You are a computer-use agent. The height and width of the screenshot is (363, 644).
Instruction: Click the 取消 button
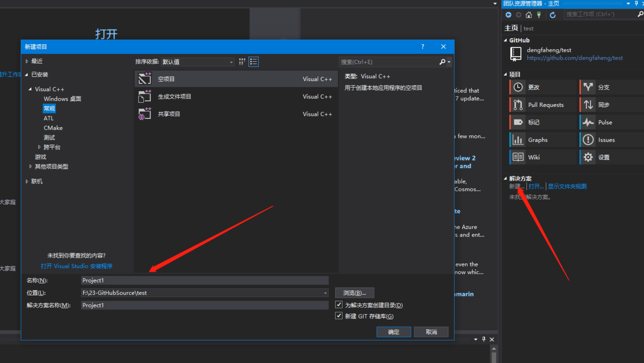click(431, 332)
